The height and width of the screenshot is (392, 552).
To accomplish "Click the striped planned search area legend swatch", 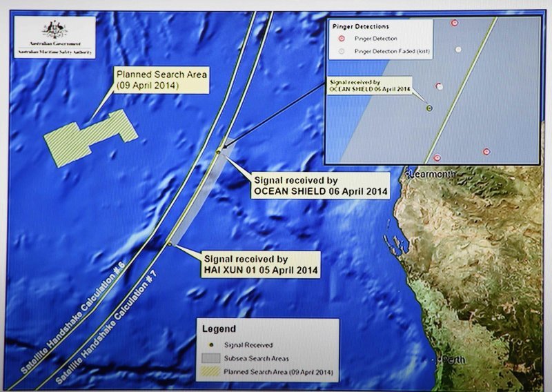I will tap(211, 371).
